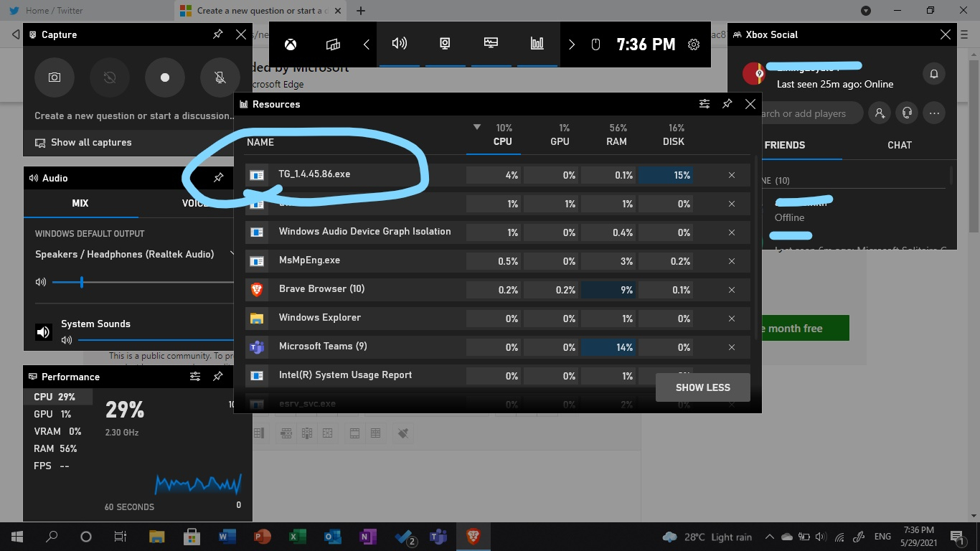Toggle the Audio widget in Game Bar
The height and width of the screenshot is (551, 980).
(x=400, y=44)
